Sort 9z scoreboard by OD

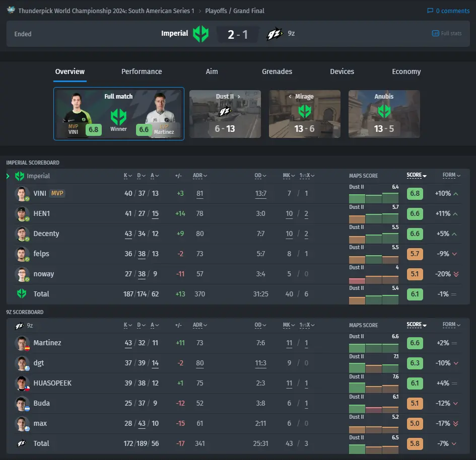click(x=260, y=325)
